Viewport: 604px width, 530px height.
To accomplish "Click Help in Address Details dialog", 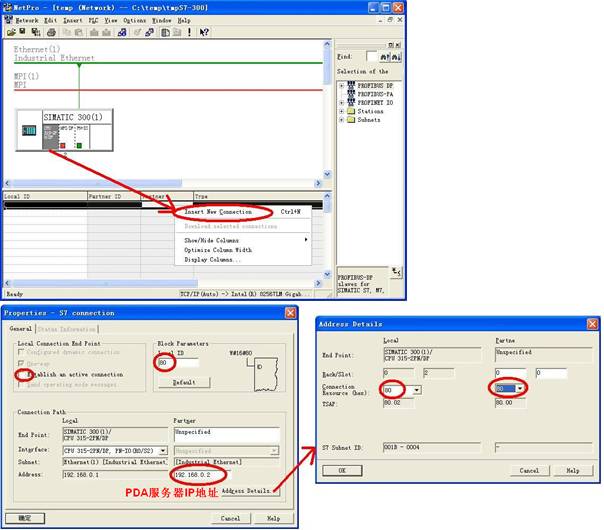I will click(x=573, y=471).
